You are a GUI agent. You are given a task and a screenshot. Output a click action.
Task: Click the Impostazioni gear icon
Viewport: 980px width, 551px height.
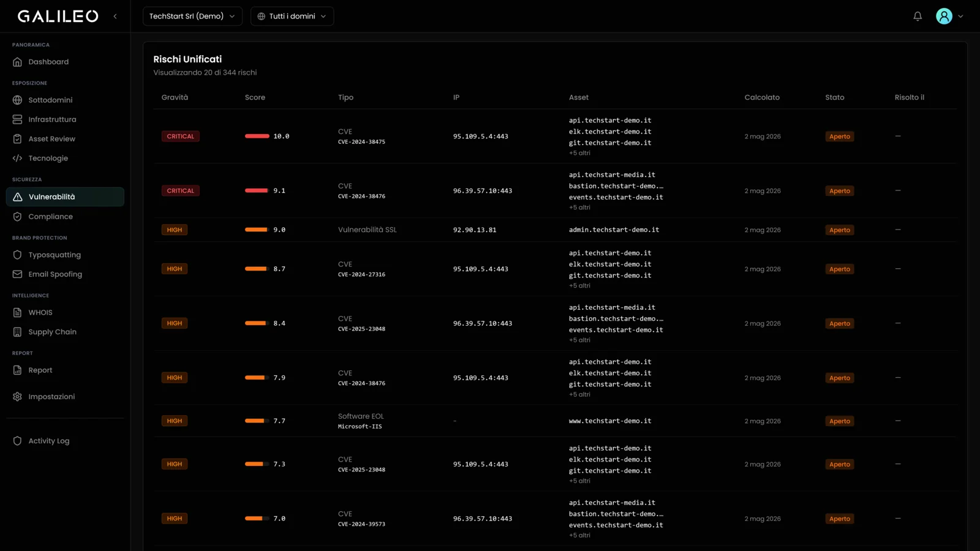tap(17, 397)
